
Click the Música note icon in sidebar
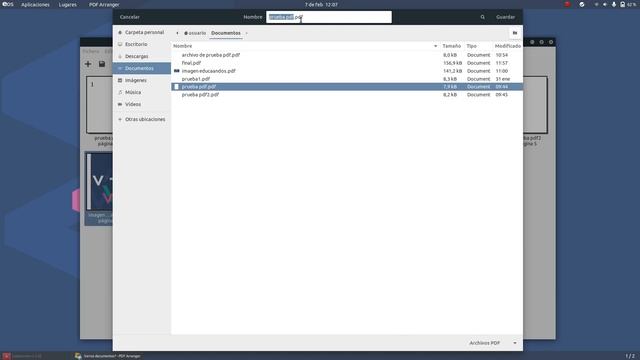(x=120, y=92)
